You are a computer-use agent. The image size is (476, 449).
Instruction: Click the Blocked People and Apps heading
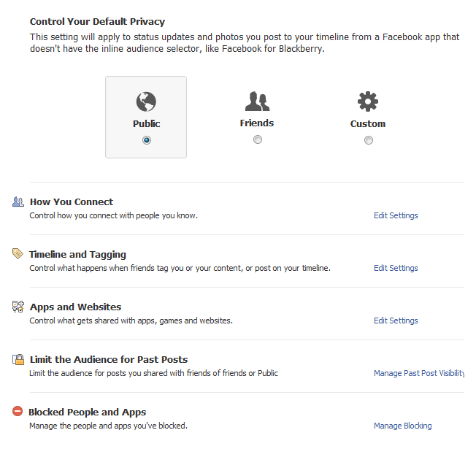[87, 412]
